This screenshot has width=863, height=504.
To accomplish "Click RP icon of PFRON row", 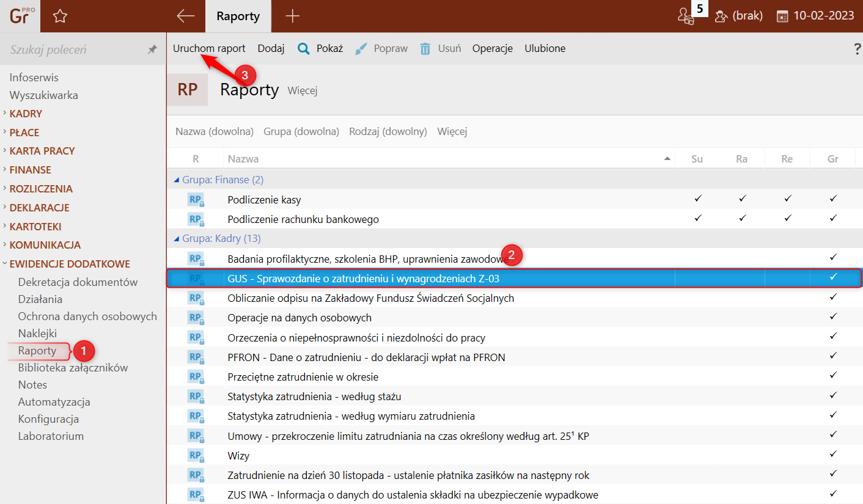I will [x=196, y=357].
